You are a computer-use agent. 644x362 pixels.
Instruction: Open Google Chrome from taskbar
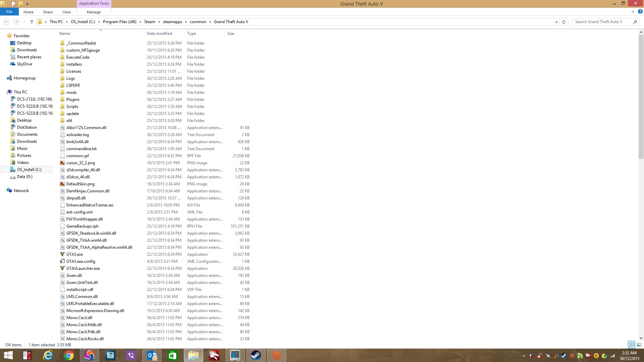(x=68, y=355)
